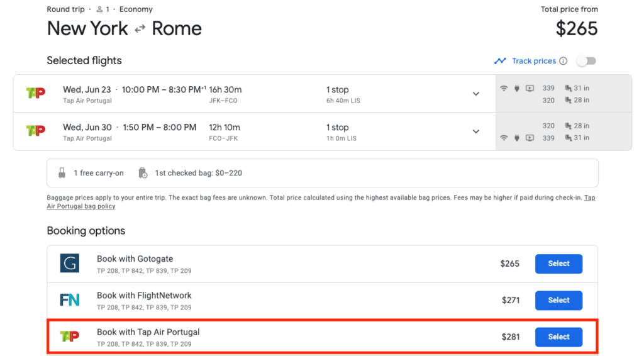Click the 28 in legroom seat icon on the Jun 30 flight
644x356 pixels.
coord(569,126)
